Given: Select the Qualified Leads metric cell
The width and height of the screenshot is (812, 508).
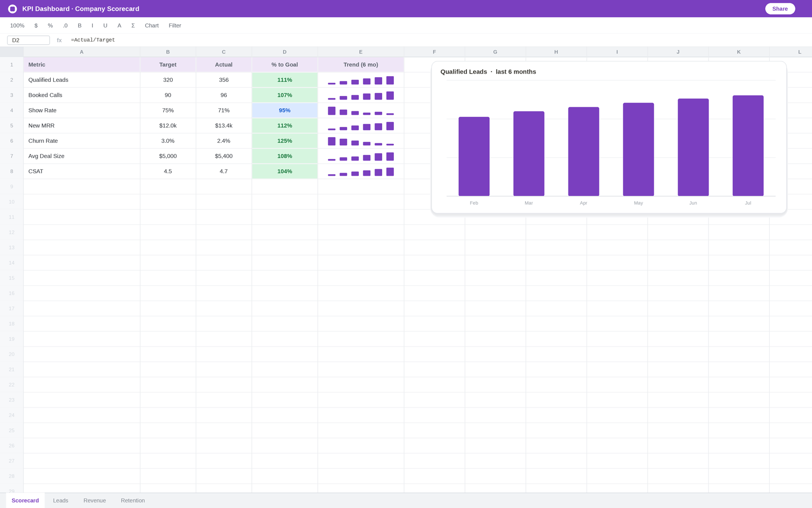Looking at the screenshot, I should [x=82, y=80].
